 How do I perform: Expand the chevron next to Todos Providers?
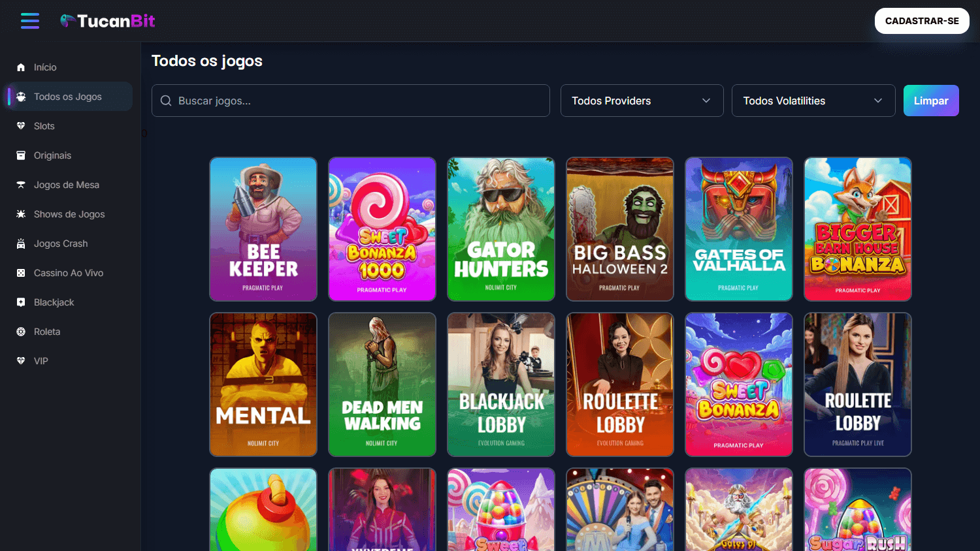706,101
